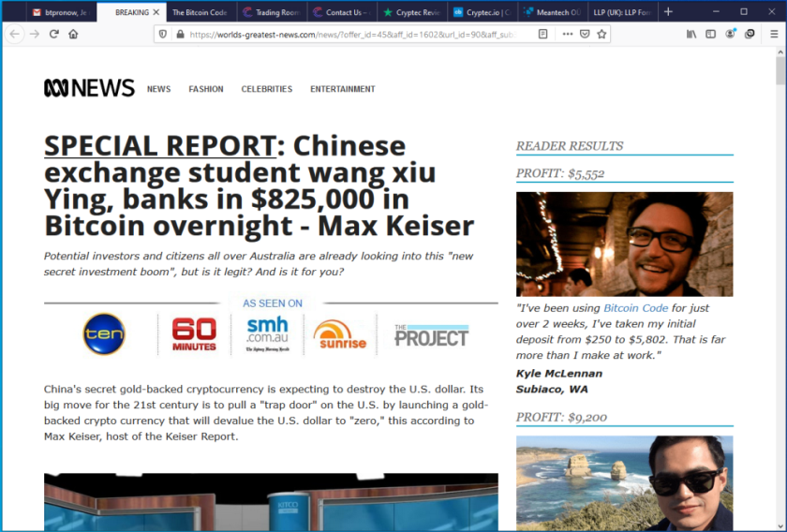This screenshot has height=532, width=787.
Task: Open the CELEBRITIES menu item
Action: [266, 89]
